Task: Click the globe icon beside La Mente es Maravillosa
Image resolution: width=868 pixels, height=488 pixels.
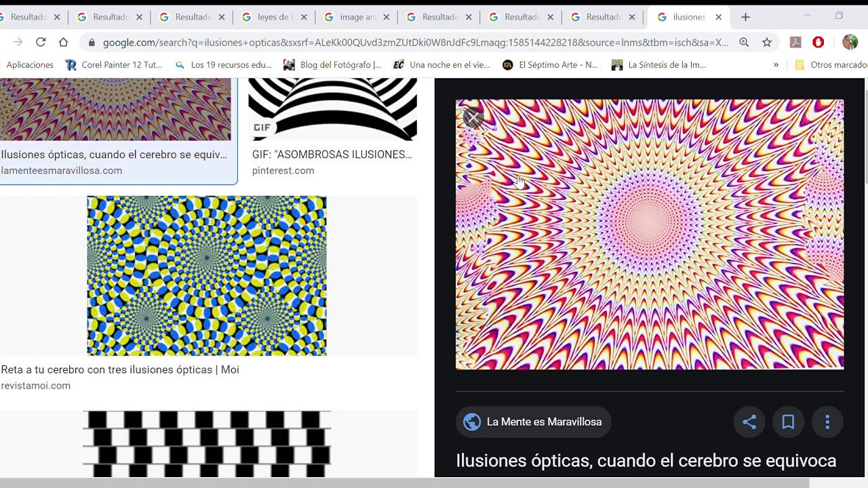Action: pyautogui.click(x=472, y=422)
